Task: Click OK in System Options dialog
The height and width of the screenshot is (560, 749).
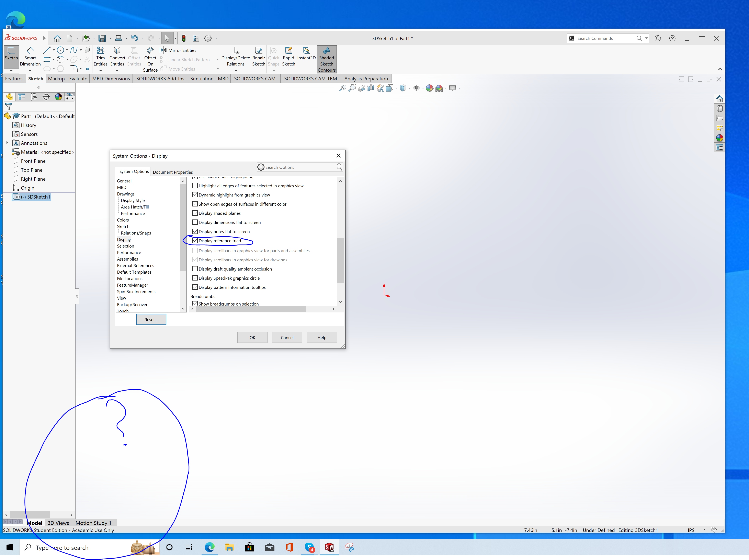Action: (252, 337)
